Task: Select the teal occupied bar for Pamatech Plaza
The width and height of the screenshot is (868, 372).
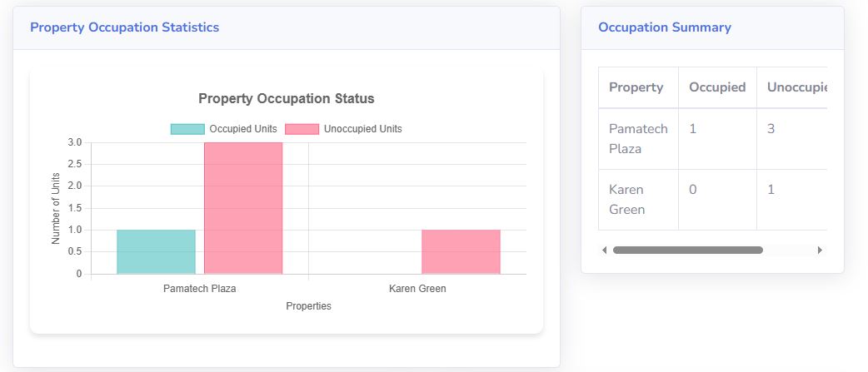Action: click(x=156, y=251)
